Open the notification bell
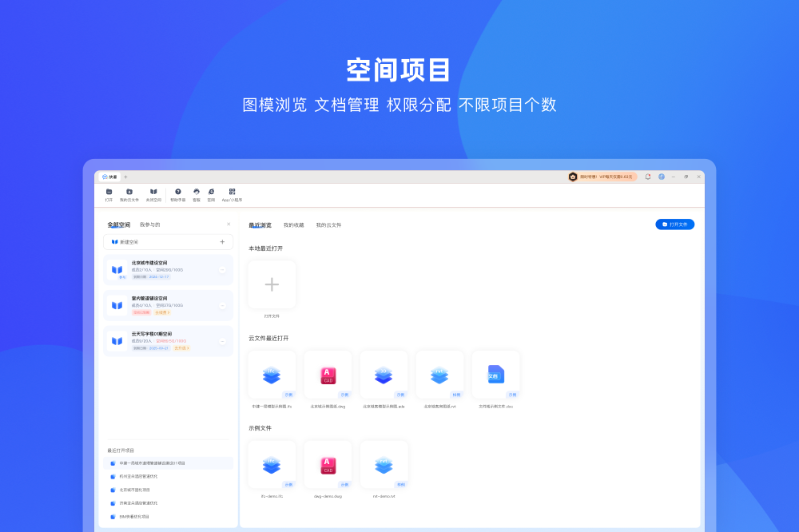This screenshot has height=532, width=799. 648,177
